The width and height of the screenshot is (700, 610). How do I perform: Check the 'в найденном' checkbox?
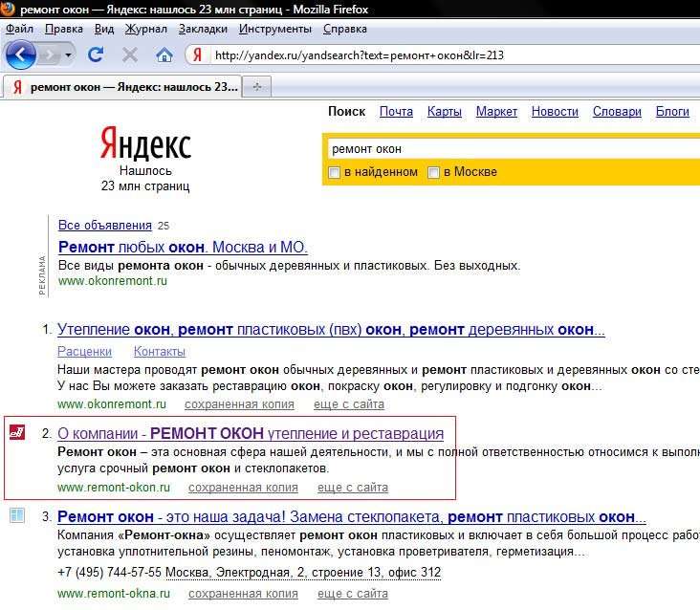(334, 172)
